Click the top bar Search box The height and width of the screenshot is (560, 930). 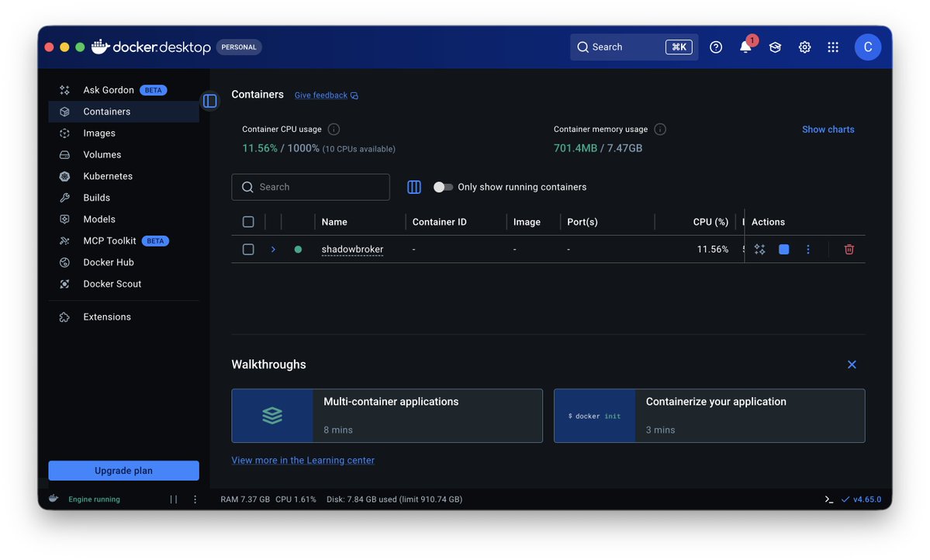point(634,47)
